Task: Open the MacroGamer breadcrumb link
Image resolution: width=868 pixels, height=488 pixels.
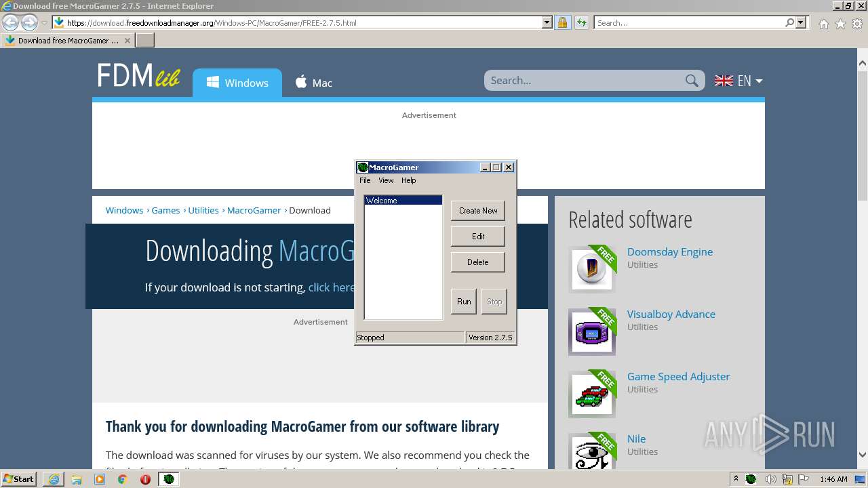Action: (x=254, y=210)
